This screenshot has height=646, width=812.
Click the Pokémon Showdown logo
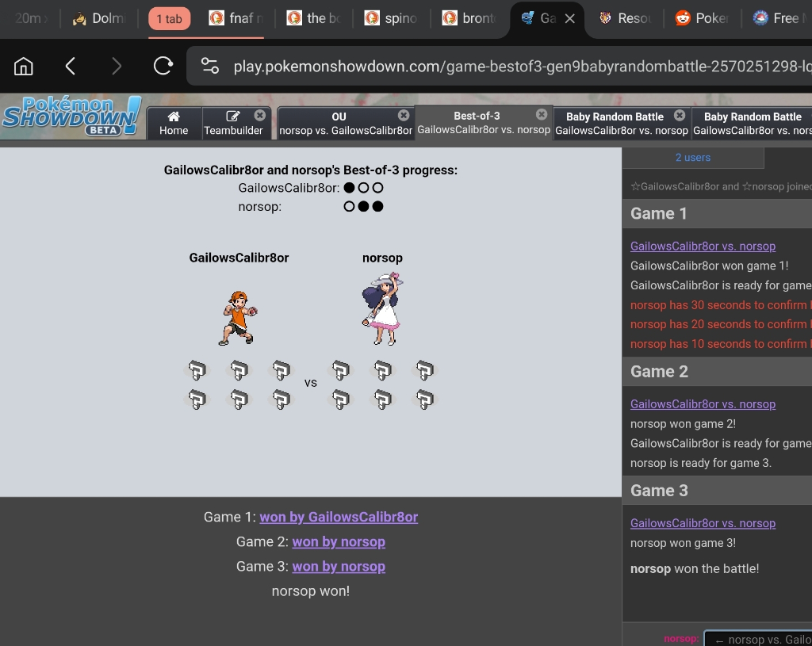(x=71, y=117)
